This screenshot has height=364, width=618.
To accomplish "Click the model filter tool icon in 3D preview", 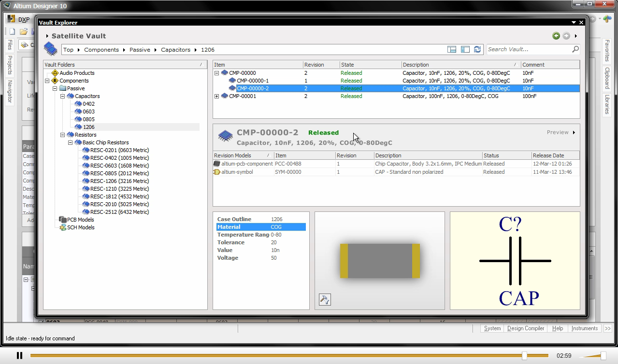I will [325, 300].
